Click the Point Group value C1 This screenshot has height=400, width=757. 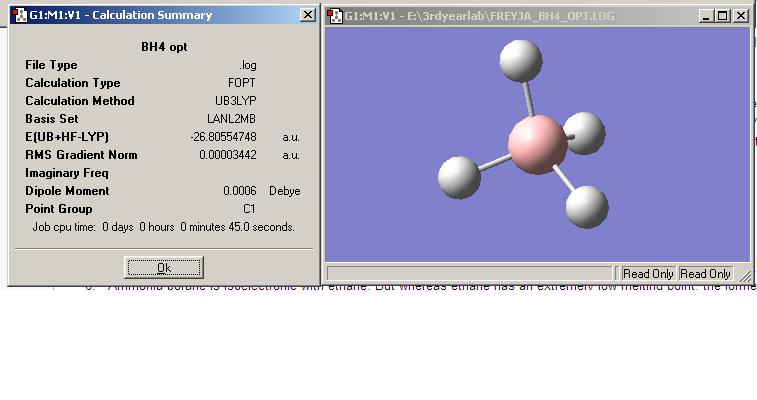click(x=249, y=209)
